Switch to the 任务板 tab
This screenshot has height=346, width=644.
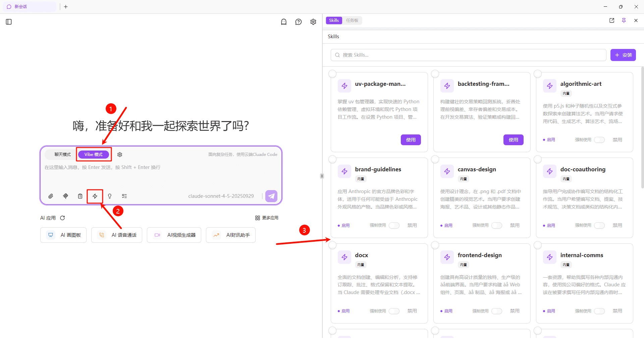(352, 20)
